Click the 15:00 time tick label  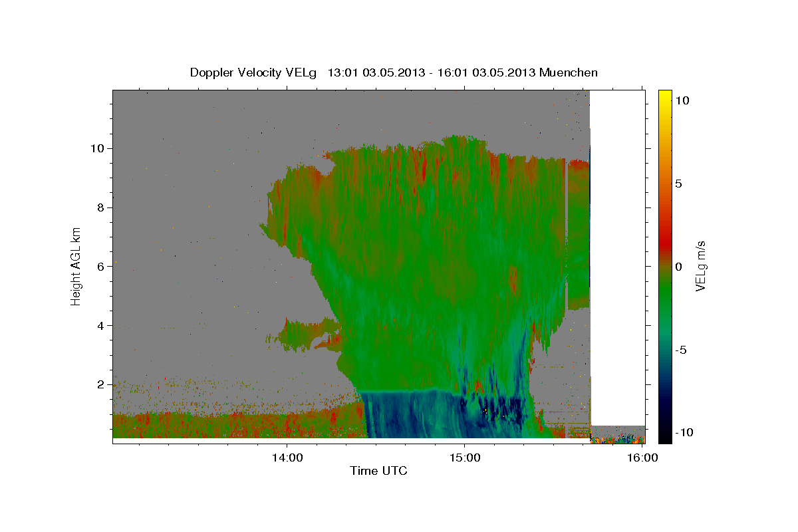pyautogui.click(x=464, y=458)
